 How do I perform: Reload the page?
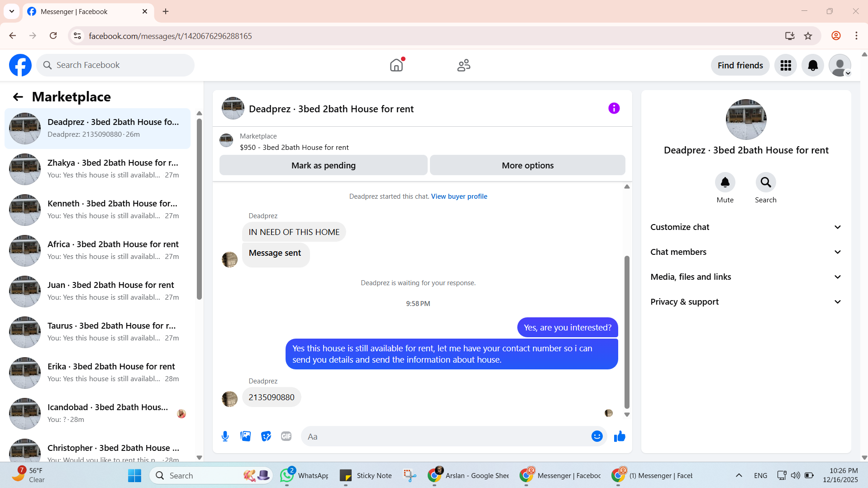(53, 36)
